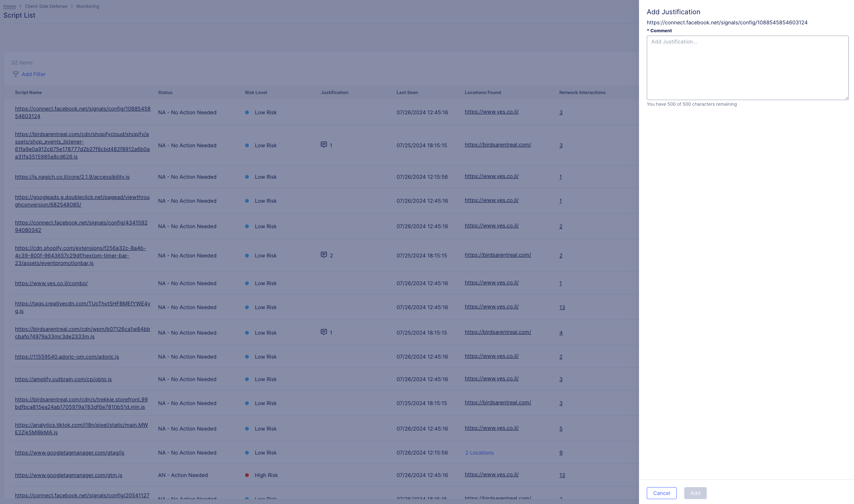
Task: Open the amplify.outbrain.com obtp.js script
Action: click(x=63, y=379)
